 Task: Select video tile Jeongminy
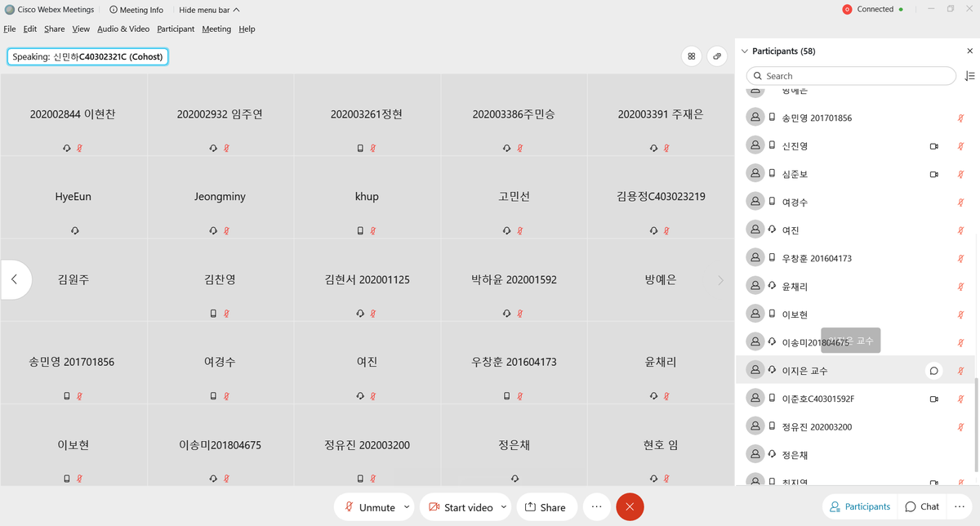[220, 198]
